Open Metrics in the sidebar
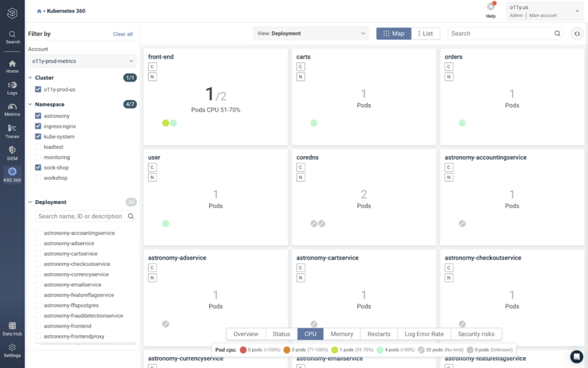 coord(12,110)
